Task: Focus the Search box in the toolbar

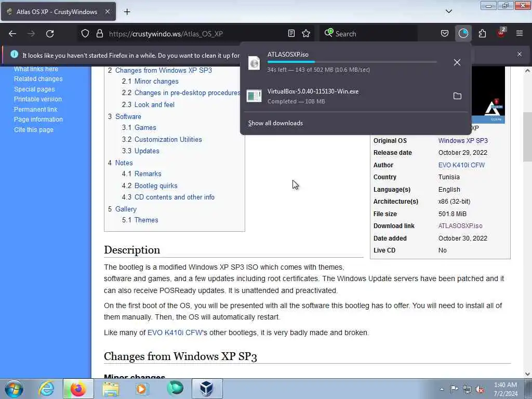Action: pos(369,34)
